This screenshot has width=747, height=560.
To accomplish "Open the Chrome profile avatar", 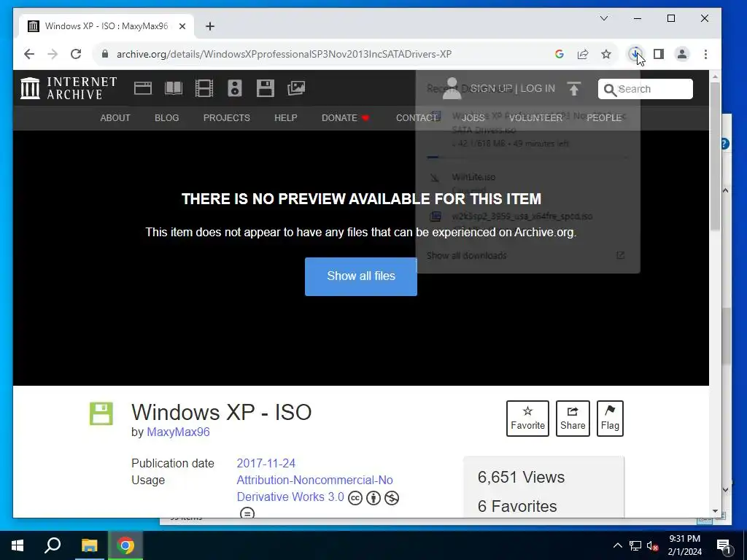I will [682, 54].
